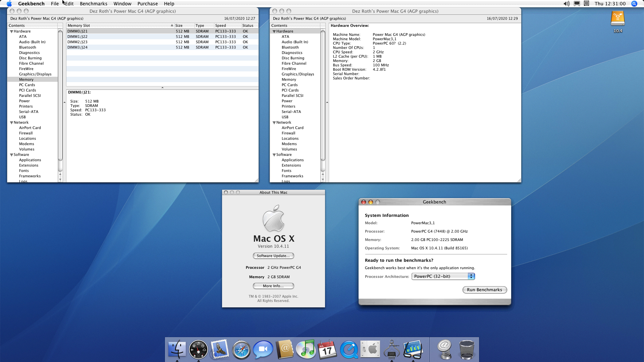The height and width of the screenshot is (362, 644).
Task: Click the volume icon in menu bar
Action: click(567, 4)
